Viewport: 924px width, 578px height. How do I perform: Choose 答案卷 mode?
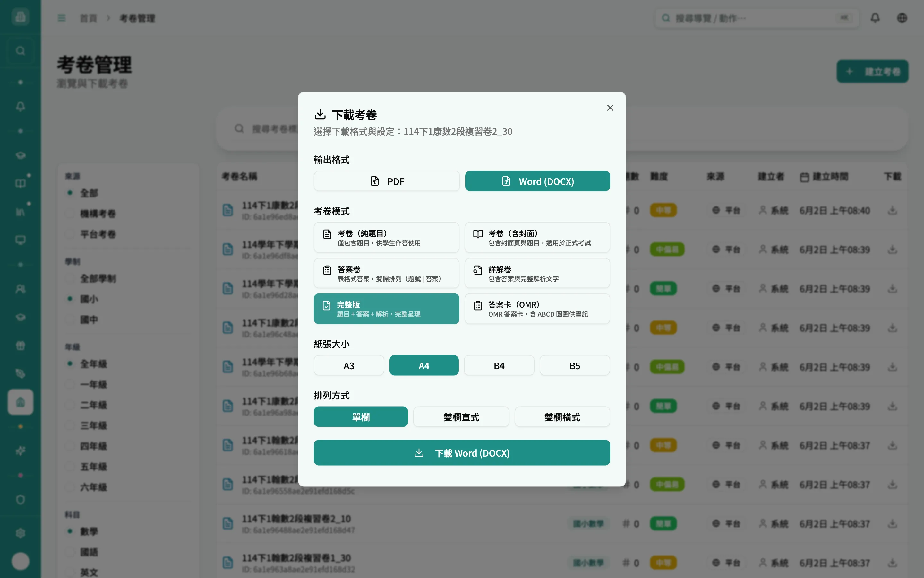point(386,273)
